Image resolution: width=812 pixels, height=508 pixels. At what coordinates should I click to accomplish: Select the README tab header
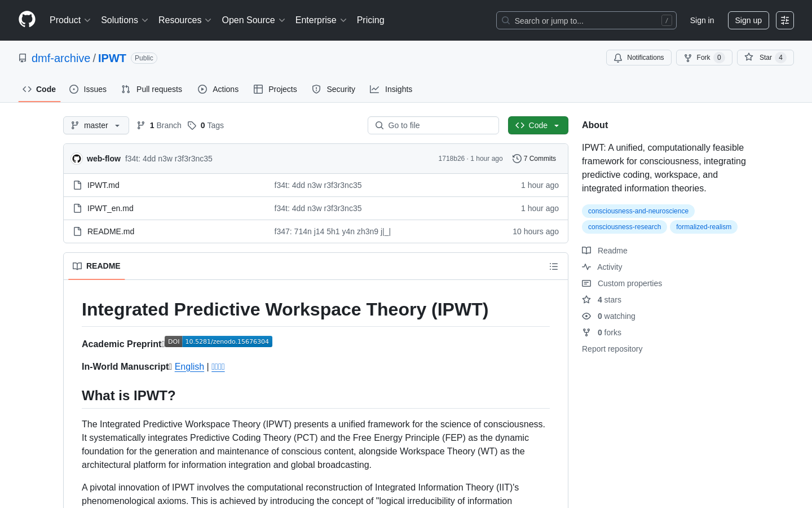pos(96,266)
